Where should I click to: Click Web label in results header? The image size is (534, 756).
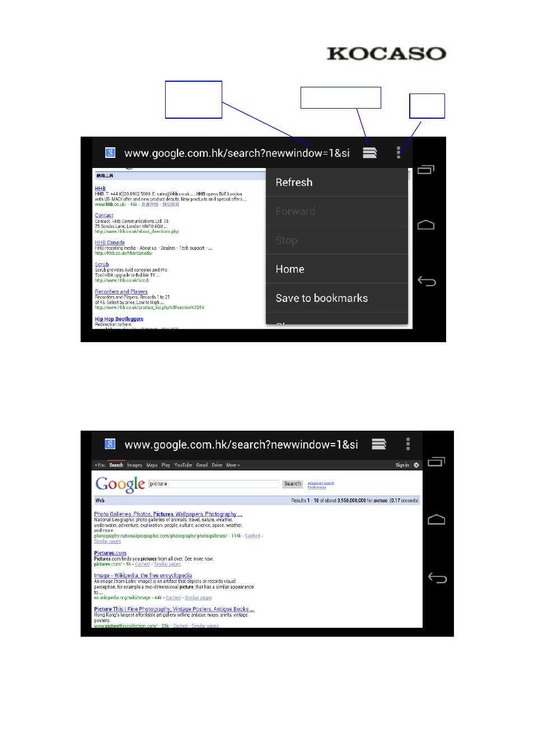[100, 501]
